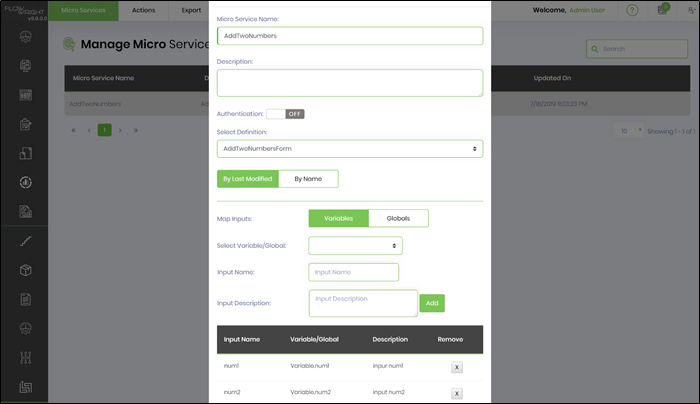The width and height of the screenshot is (700, 404).
Task: Open the Actions menu
Action: (143, 10)
